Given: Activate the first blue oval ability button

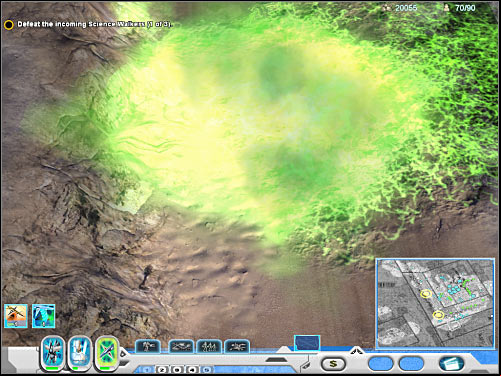Looking at the screenshot, I should point(53,354).
